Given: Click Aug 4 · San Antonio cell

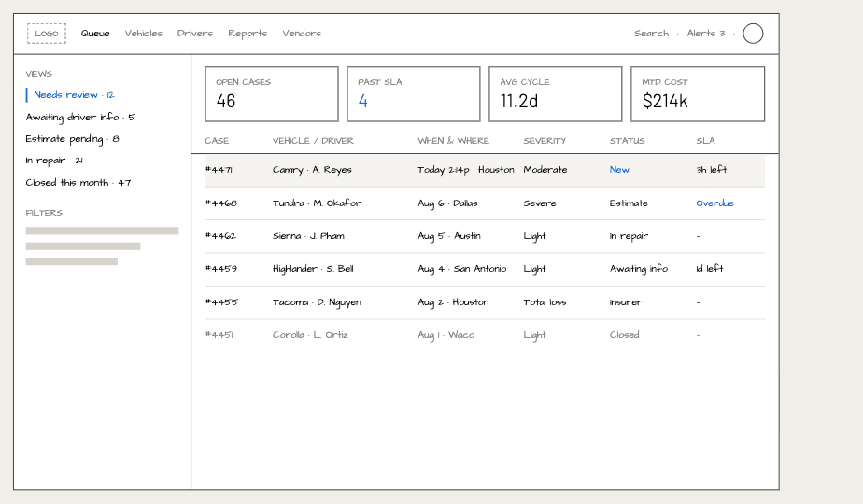Looking at the screenshot, I should [462, 269].
